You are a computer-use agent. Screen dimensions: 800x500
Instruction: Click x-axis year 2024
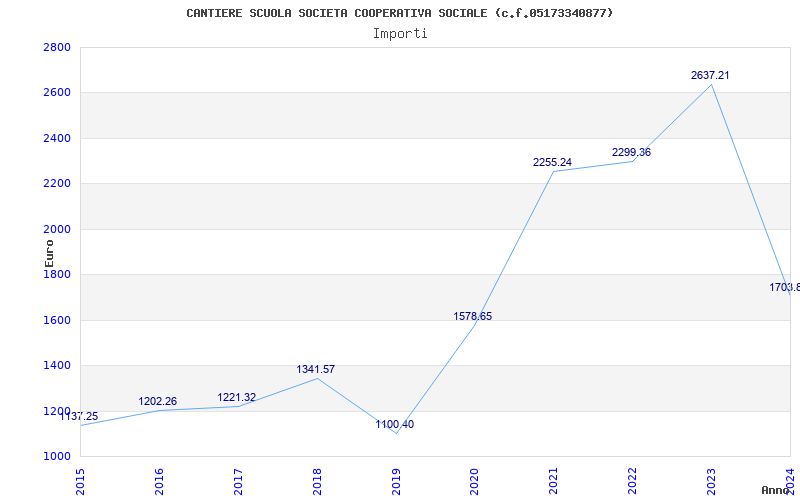[x=790, y=482]
